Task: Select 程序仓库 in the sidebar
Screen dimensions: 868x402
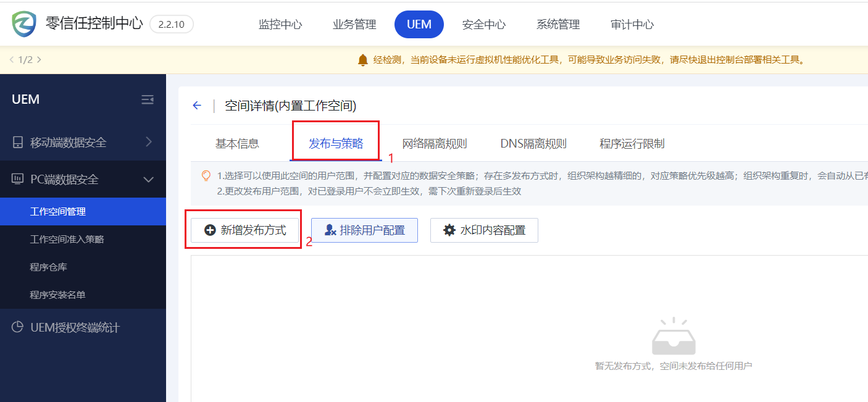Action: click(49, 267)
